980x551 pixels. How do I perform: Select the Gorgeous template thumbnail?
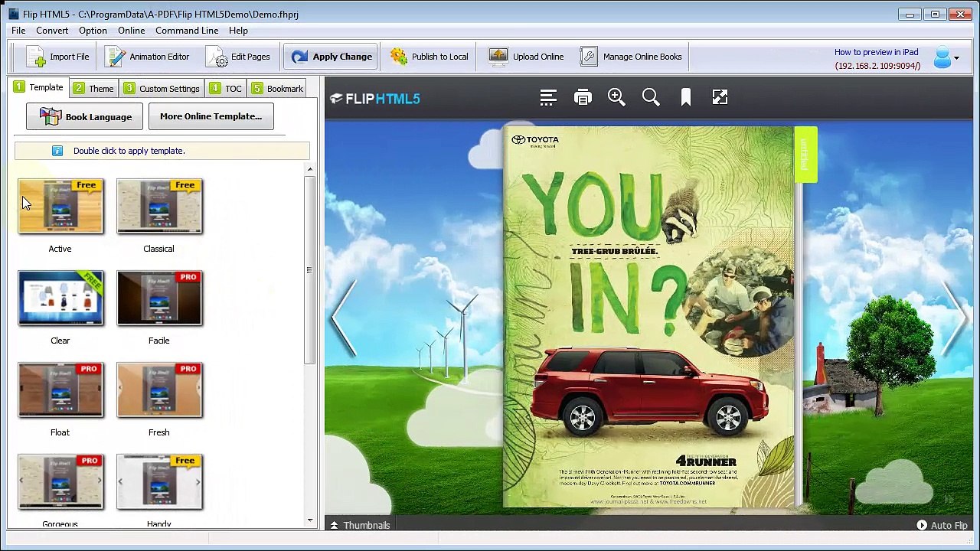(60, 482)
